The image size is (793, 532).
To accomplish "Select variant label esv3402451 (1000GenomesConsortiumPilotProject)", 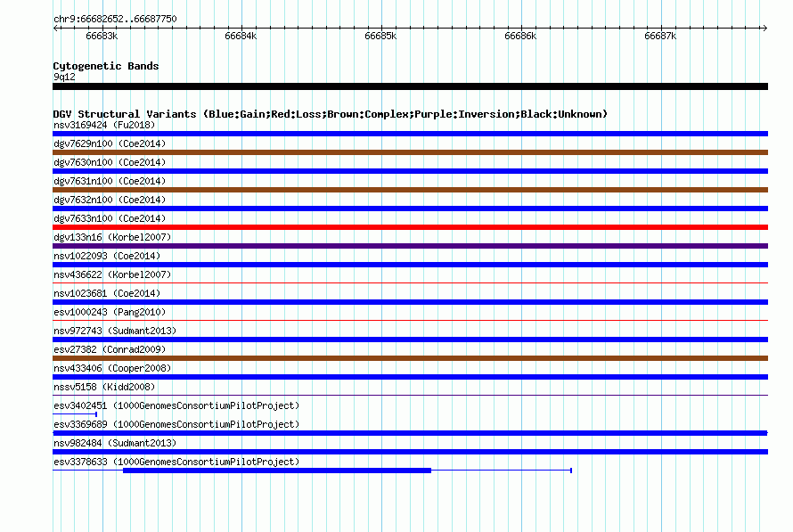I will (x=176, y=405).
